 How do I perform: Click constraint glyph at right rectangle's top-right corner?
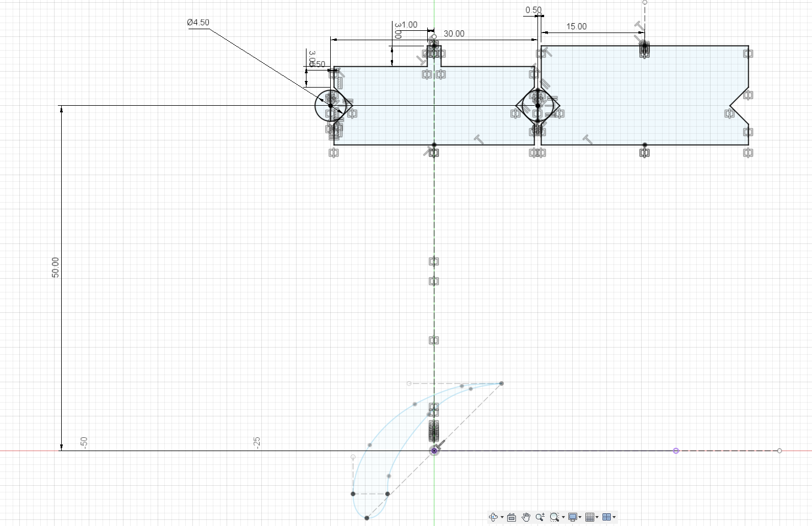[748, 53]
